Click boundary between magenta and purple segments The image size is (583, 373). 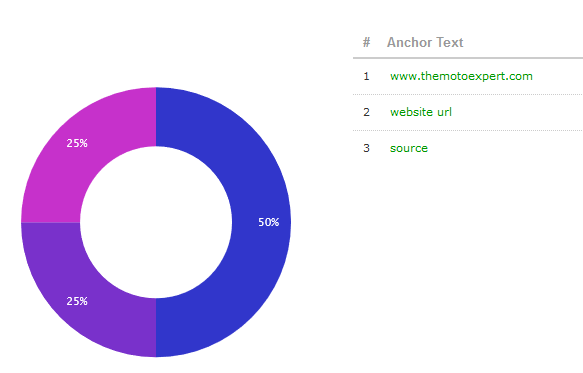coord(51,222)
